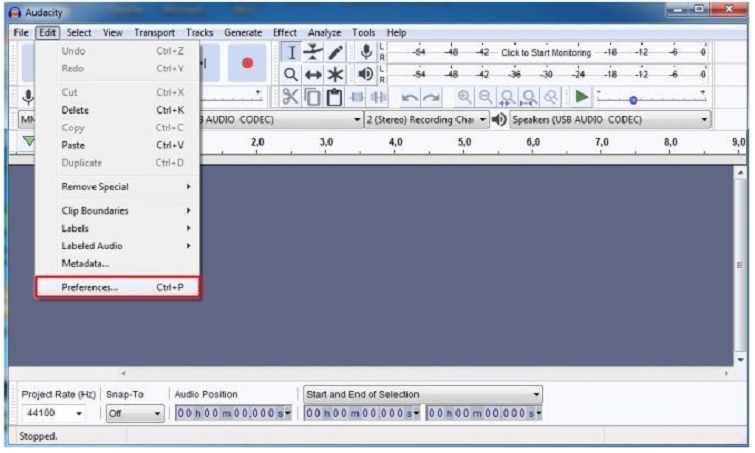
Task: Open the Recording Channels dropdown
Action: [426, 119]
